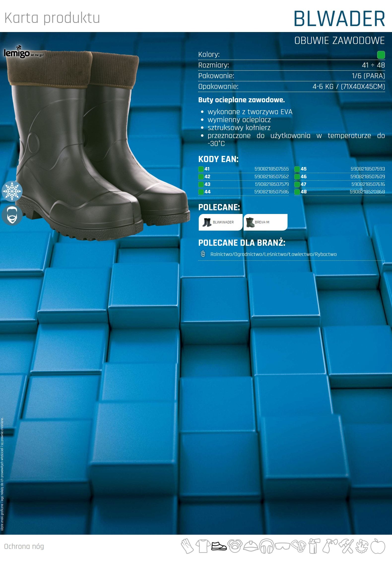392x561 pixels.
Task: Click the hammer and screwdriver tools icon
Action: coord(346,546)
